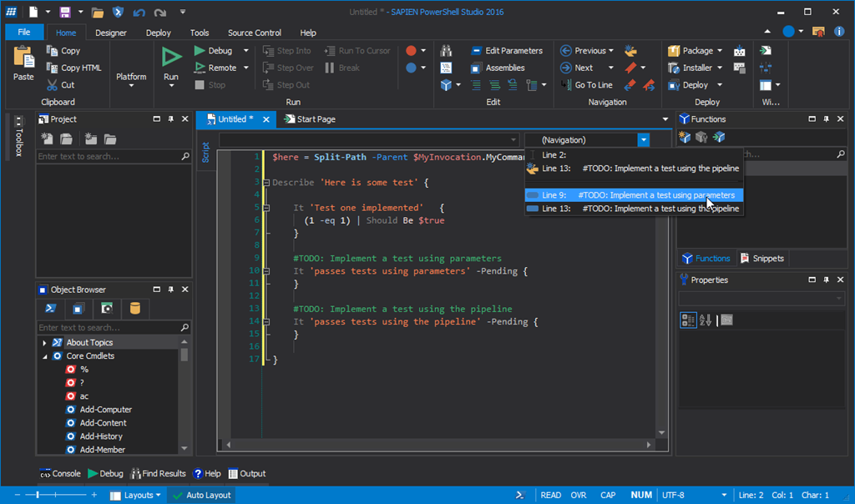This screenshot has height=504, width=855.
Task: Click the Functions tab at panel bottom
Action: click(706, 259)
